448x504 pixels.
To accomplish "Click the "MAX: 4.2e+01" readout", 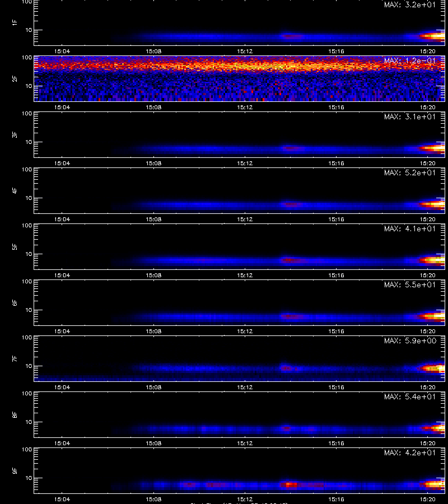I will tap(410, 452).
